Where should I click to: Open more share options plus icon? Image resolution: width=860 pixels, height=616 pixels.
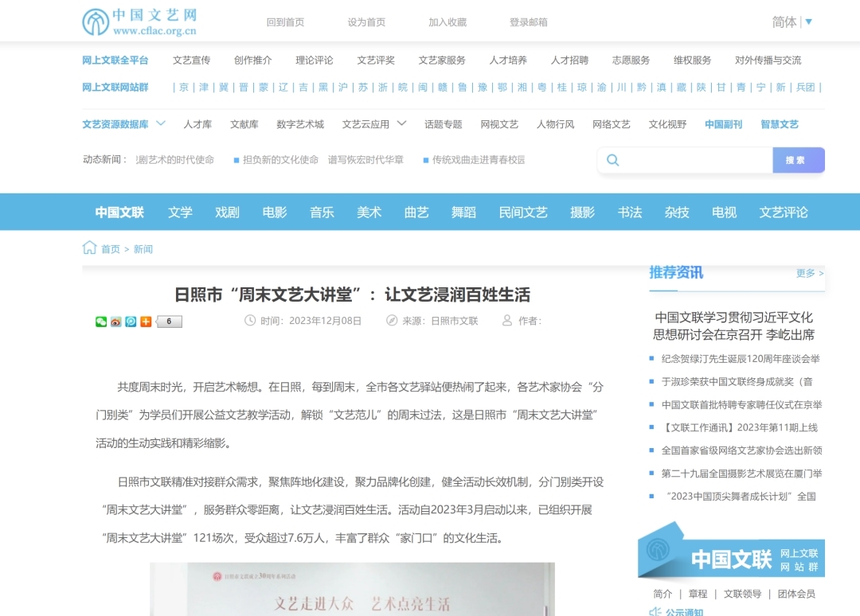[146, 322]
